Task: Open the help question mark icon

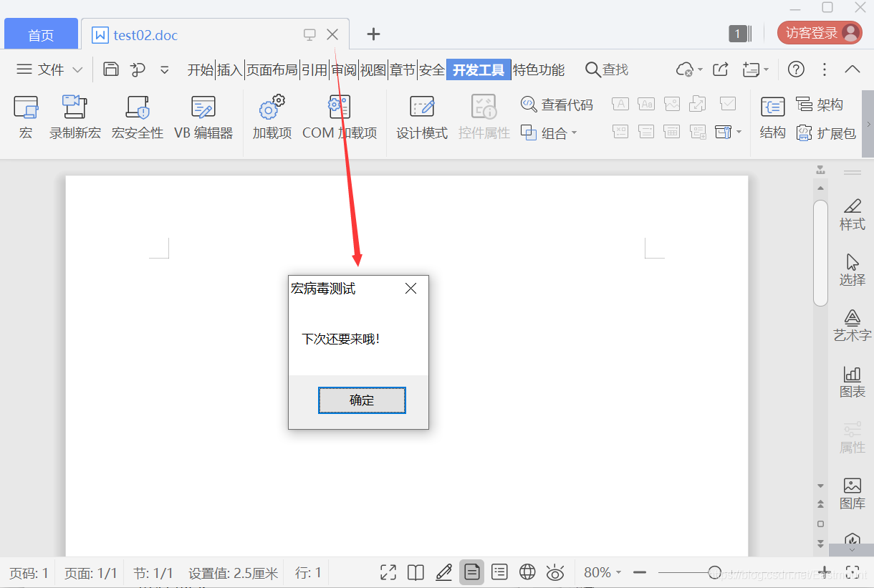Action: (796, 69)
